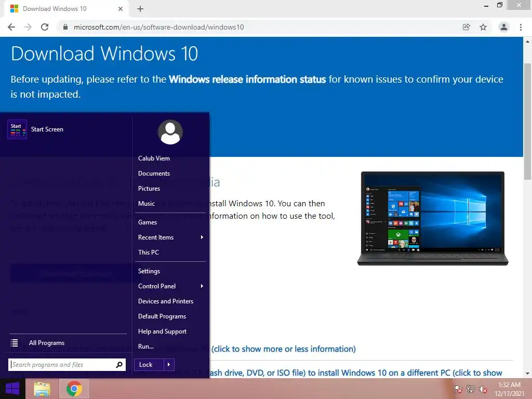532x399 pixels.
Task: Open the Action Center flag tray icon
Action: tap(458, 389)
